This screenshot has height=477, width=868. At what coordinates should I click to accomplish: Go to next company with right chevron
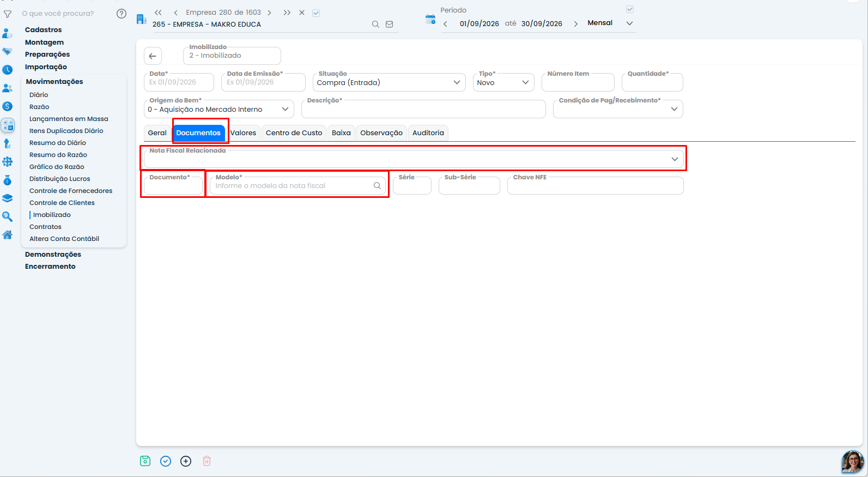[x=269, y=13]
